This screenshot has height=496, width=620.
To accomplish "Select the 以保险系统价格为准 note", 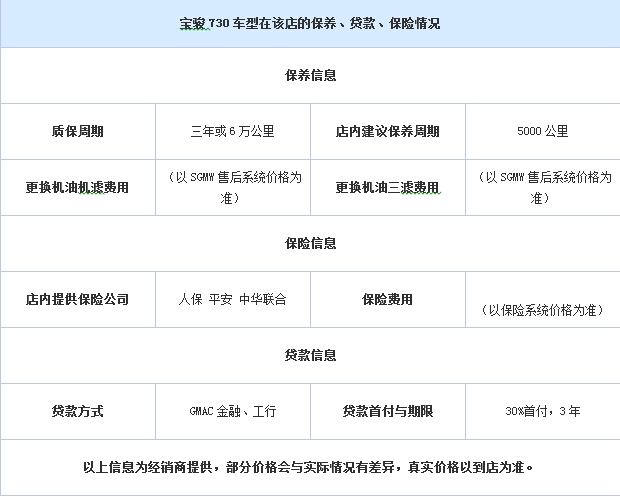I will (542, 310).
